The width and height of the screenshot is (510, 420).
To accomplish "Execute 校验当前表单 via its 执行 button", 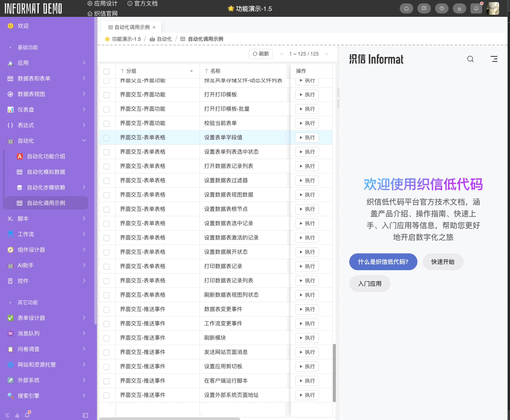I will pos(307,123).
